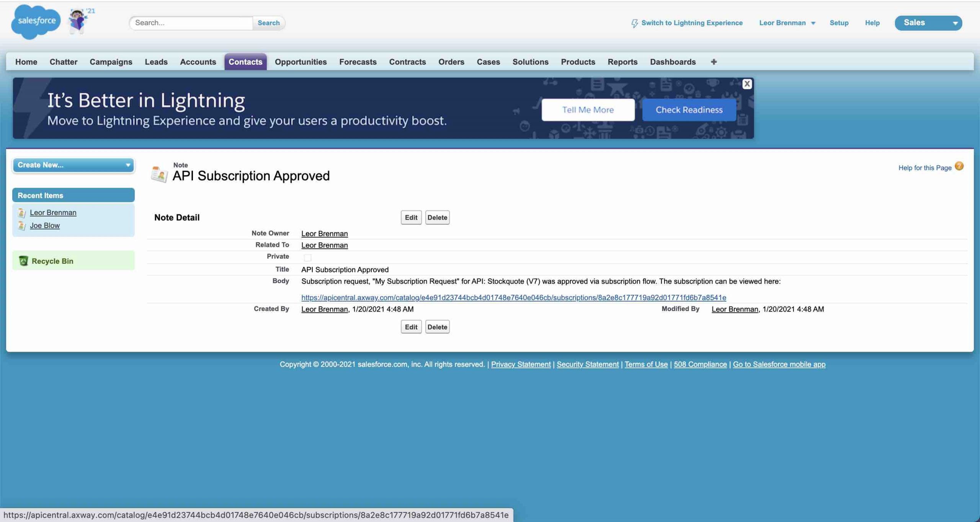Open the Products tab
Image resolution: width=980 pixels, height=522 pixels.
[578, 62]
